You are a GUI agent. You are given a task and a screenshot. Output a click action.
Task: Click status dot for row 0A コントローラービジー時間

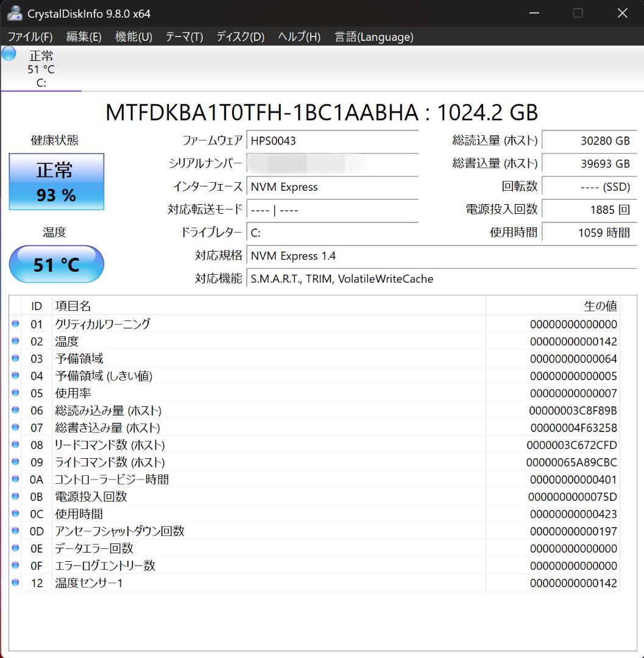click(x=15, y=479)
